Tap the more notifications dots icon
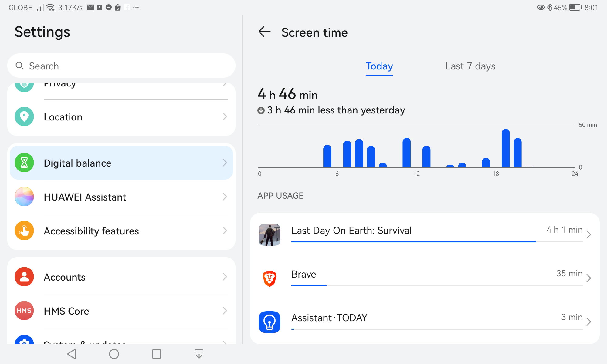The height and width of the screenshot is (364, 607). [136, 7]
